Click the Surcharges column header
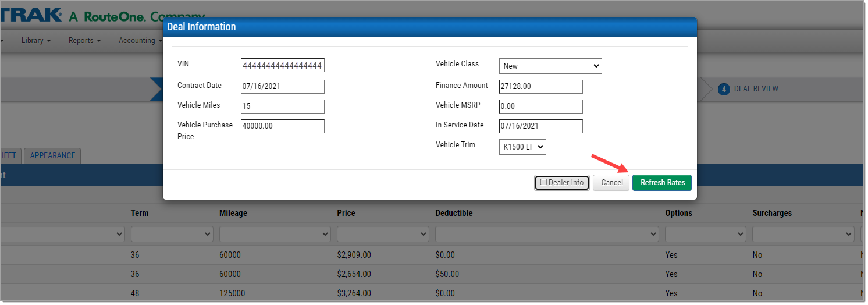Image resolution: width=868 pixels, height=305 pixels. point(772,213)
